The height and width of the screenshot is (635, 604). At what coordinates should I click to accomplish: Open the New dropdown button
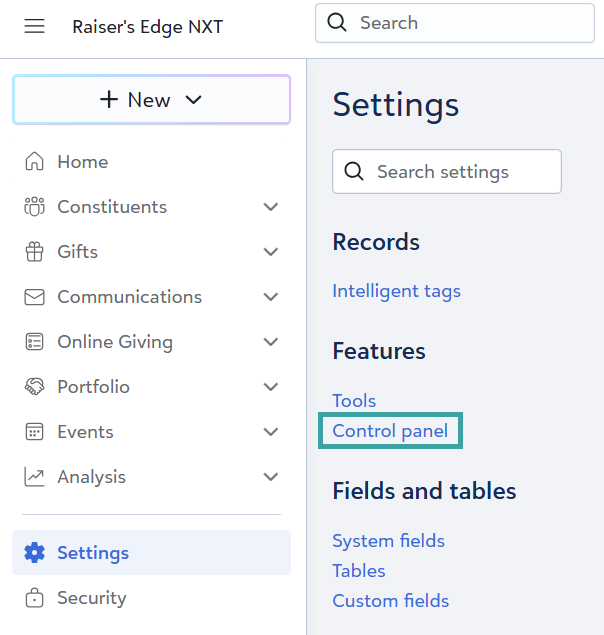pos(151,100)
